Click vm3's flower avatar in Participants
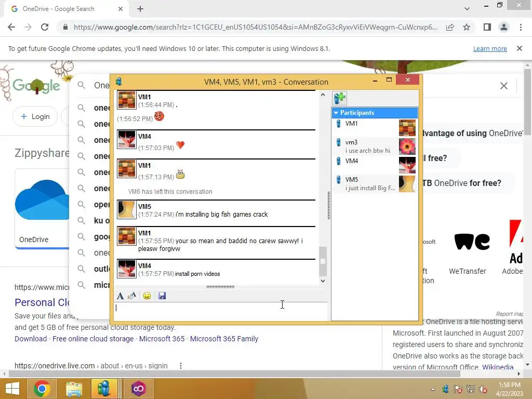 pyautogui.click(x=407, y=147)
